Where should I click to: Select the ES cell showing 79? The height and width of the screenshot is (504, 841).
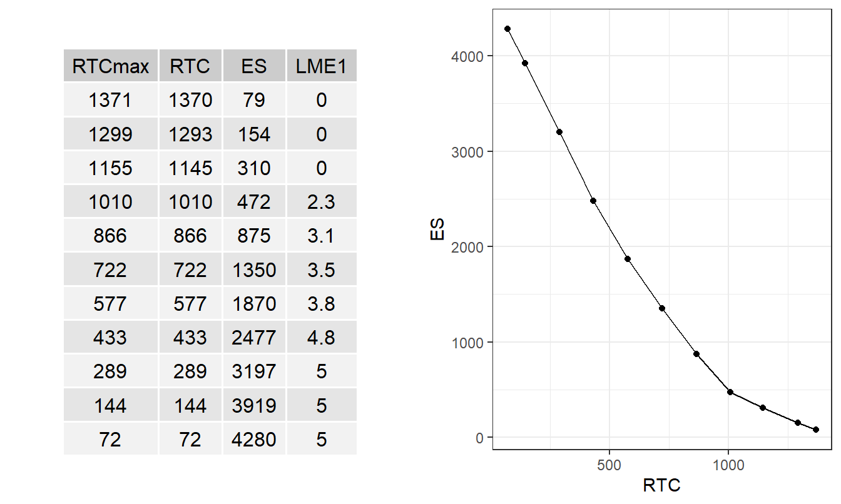[x=254, y=99]
